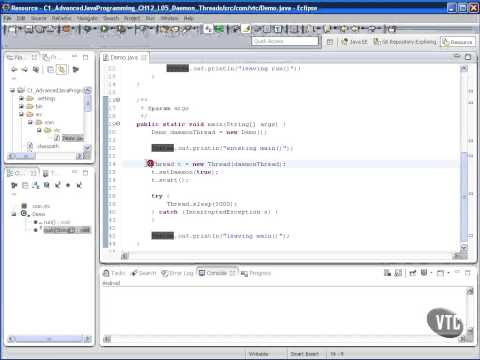Click the navigator vertical scrollbar
Viewport: 480px width, 360px height.
(88, 103)
